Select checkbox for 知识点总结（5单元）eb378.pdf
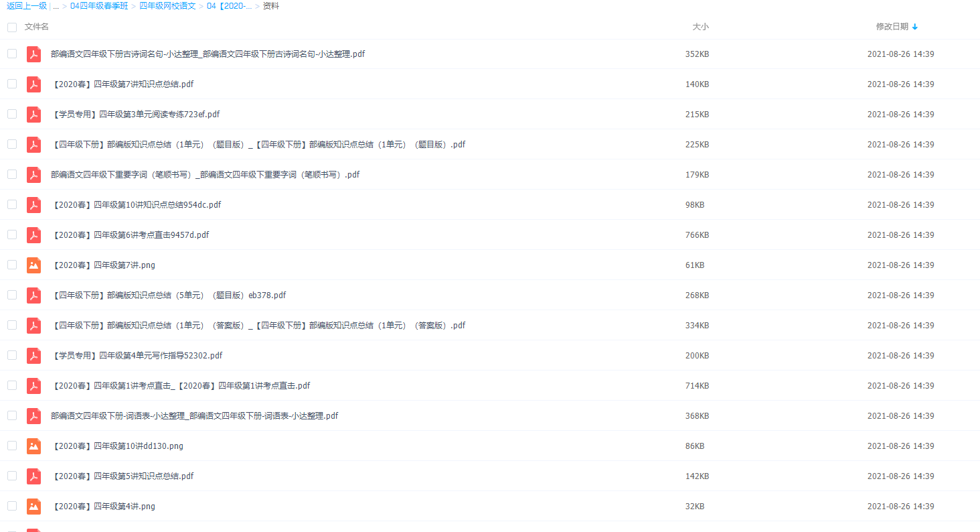This screenshot has height=532, width=980. click(12, 295)
